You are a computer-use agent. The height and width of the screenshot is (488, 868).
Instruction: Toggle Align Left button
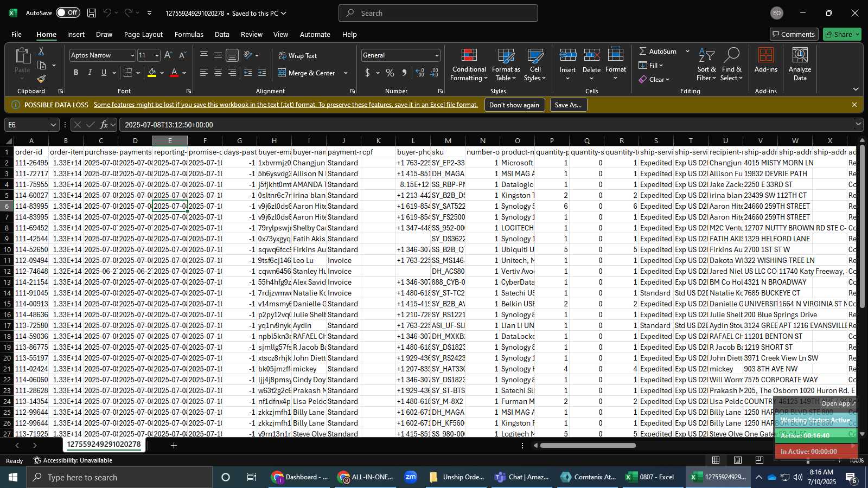tap(204, 73)
